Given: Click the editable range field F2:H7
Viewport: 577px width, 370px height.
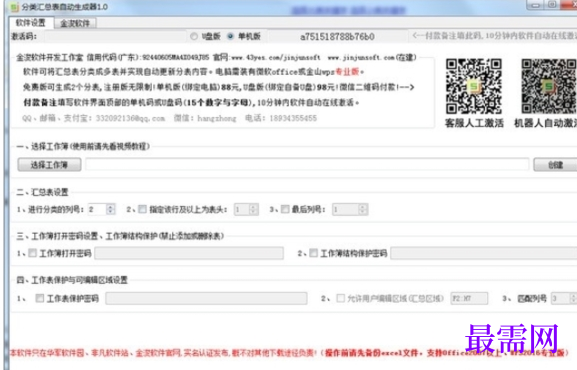Looking at the screenshot, I should (469, 298).
